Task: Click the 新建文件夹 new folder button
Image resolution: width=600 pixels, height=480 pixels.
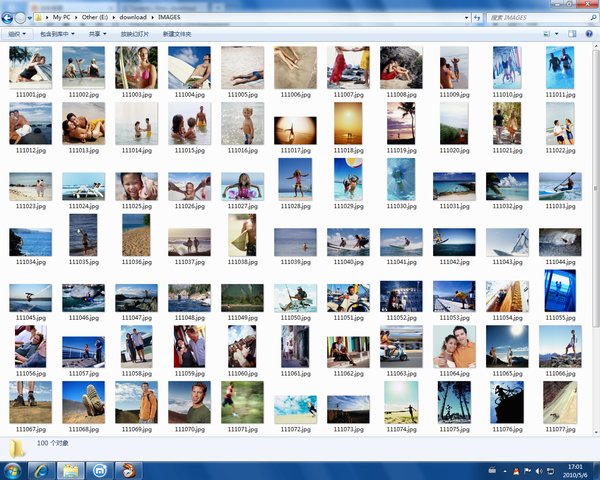Action: tap(177, 34)
